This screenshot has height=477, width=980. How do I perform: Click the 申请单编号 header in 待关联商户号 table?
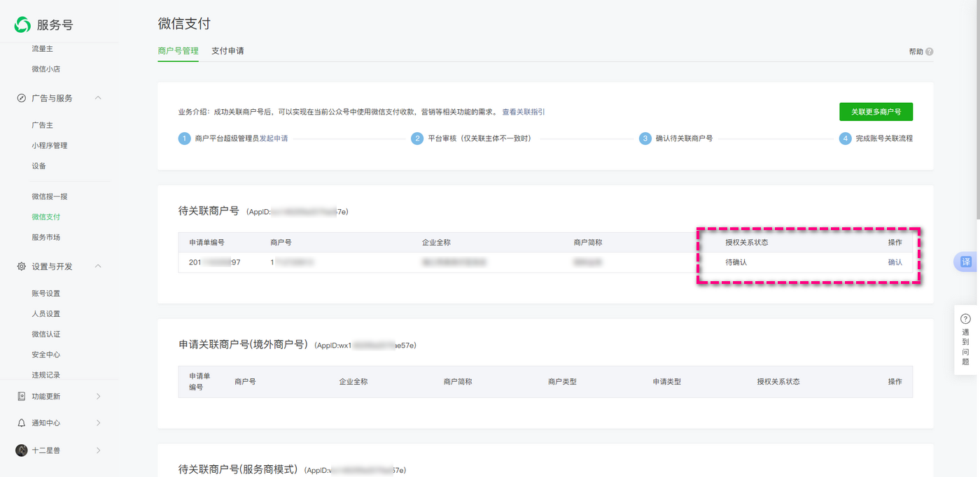[206, 242]
